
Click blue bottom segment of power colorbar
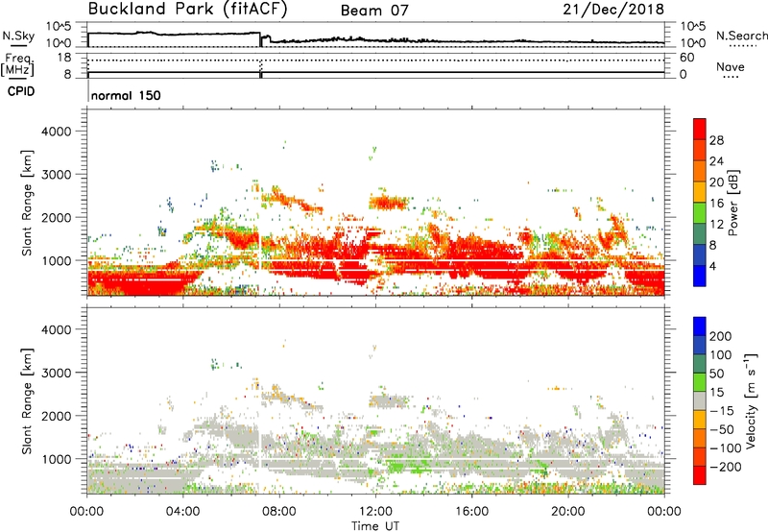(700, 276)
